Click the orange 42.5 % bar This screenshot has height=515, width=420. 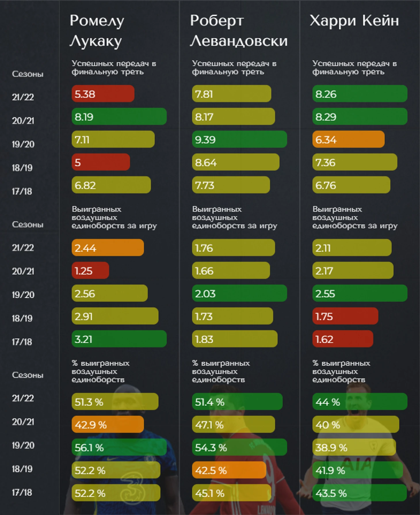tap(229, 470)
